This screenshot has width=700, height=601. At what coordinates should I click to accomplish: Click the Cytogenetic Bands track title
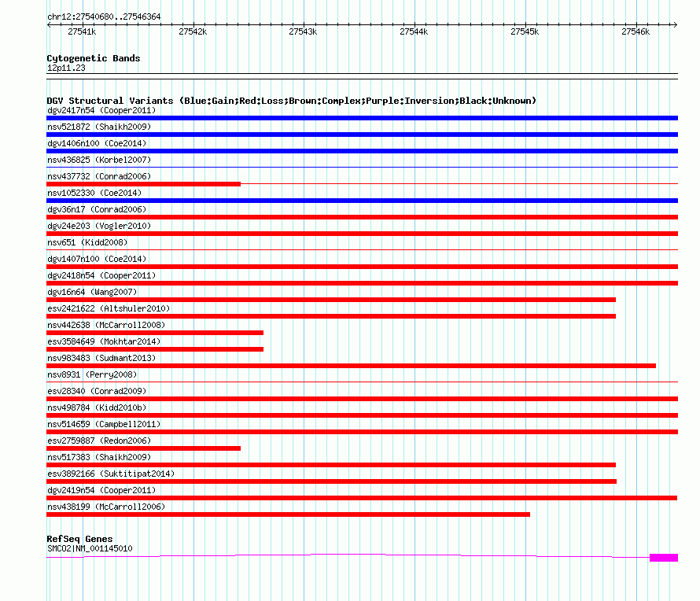click(94, 58)
